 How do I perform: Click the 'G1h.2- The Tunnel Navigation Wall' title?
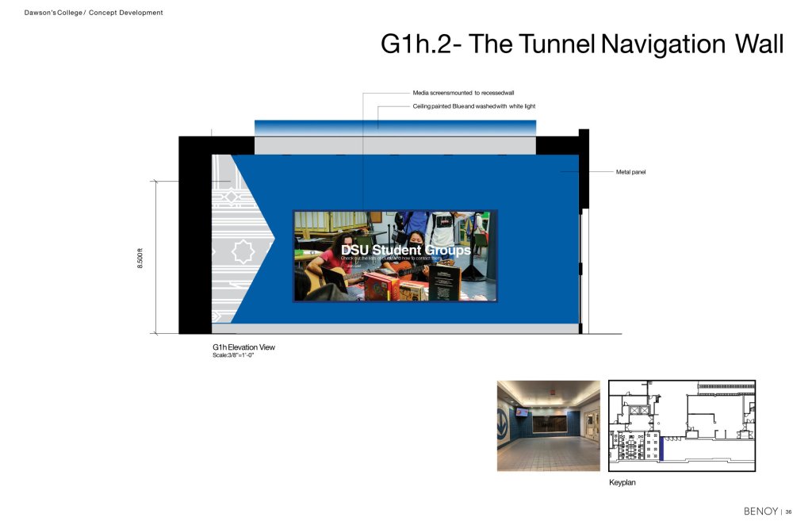pyautogui.click(x=581, y=43)
